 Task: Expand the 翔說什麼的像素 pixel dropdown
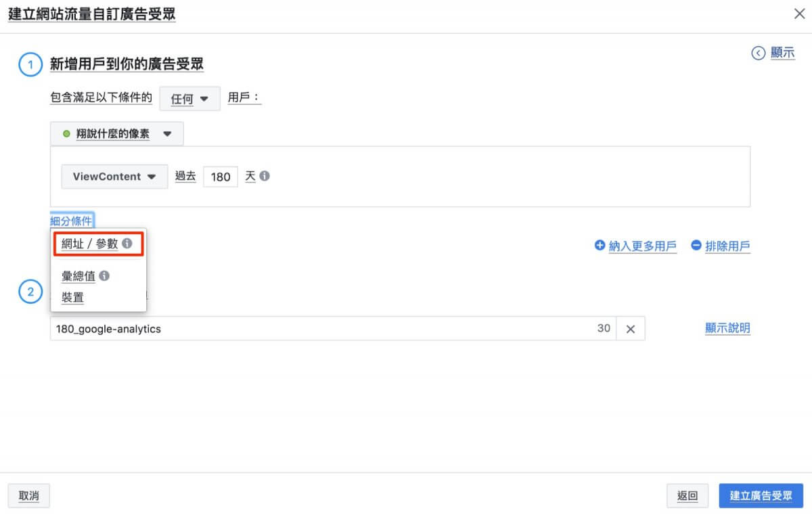click(x=116, y=134)
